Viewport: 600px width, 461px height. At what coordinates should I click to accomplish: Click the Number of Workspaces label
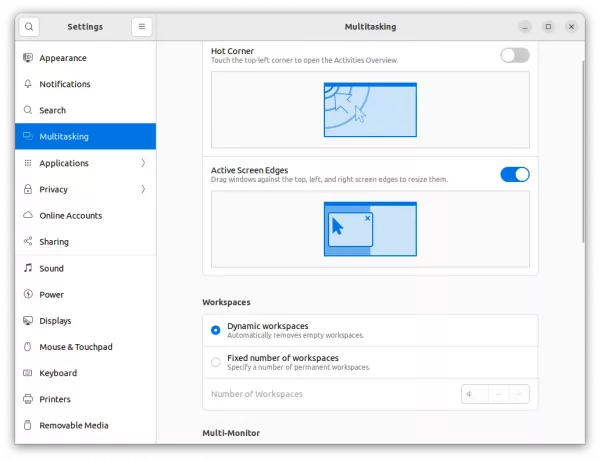[x=257, y=394]
